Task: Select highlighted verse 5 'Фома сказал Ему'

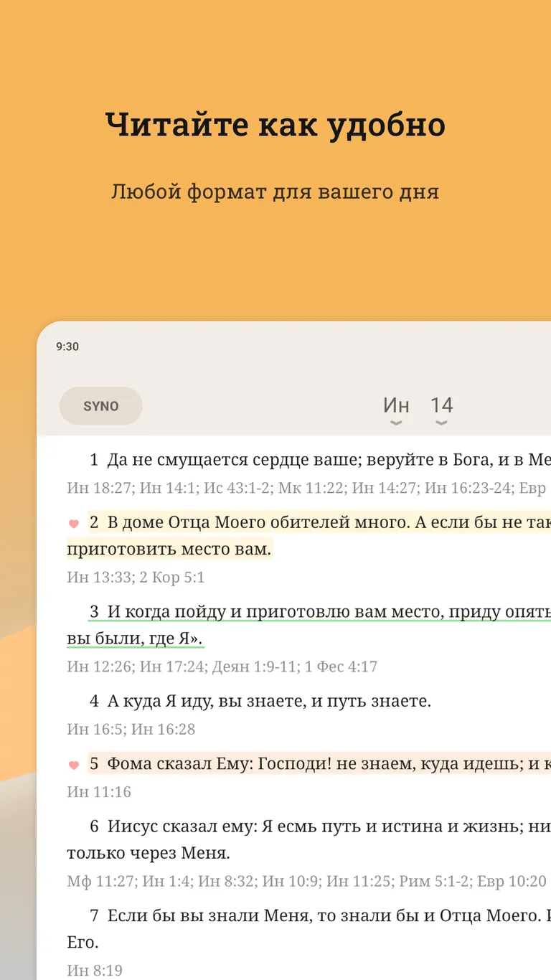Action: click(320, 764)
